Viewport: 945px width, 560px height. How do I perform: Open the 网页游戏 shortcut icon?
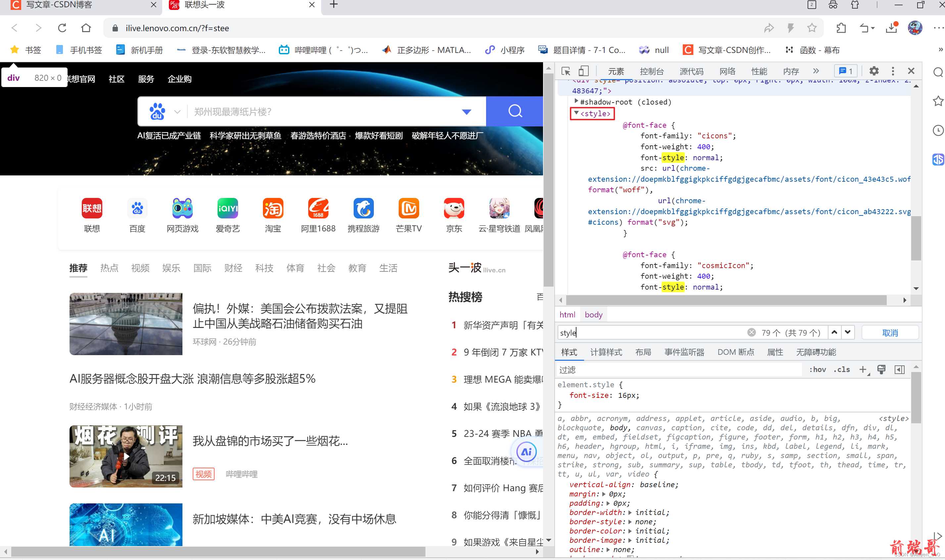click(182, 208)
